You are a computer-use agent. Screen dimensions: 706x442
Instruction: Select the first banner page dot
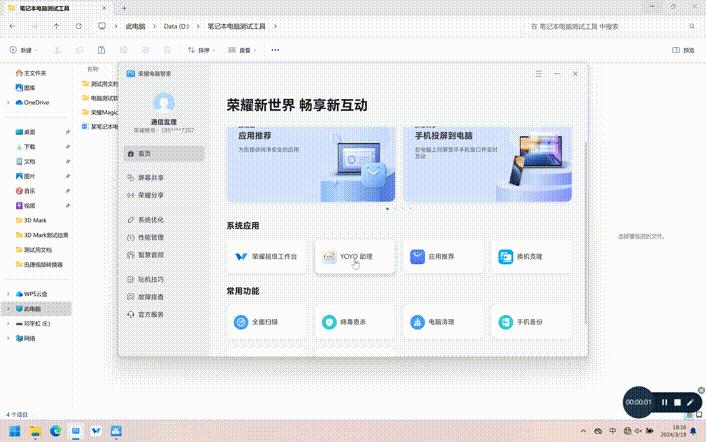pyautogui.click(x=388, y=209)
